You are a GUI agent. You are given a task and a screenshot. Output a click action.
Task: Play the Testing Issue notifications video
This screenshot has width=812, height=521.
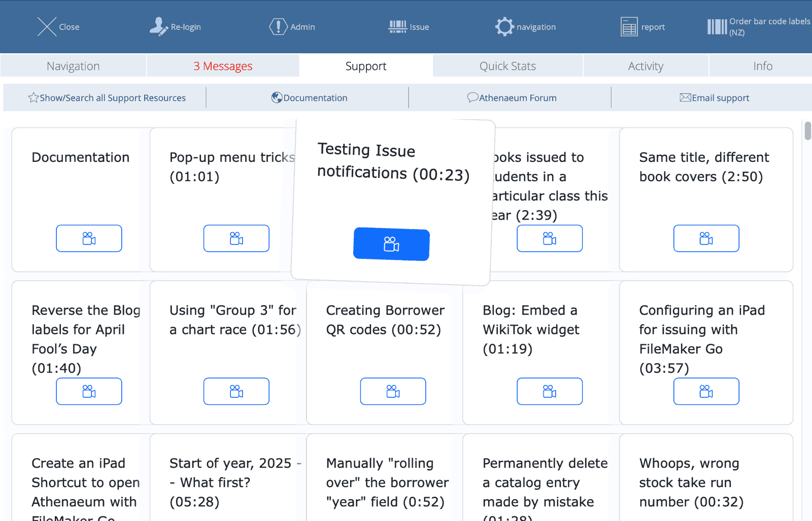click(x=391, y=244)
